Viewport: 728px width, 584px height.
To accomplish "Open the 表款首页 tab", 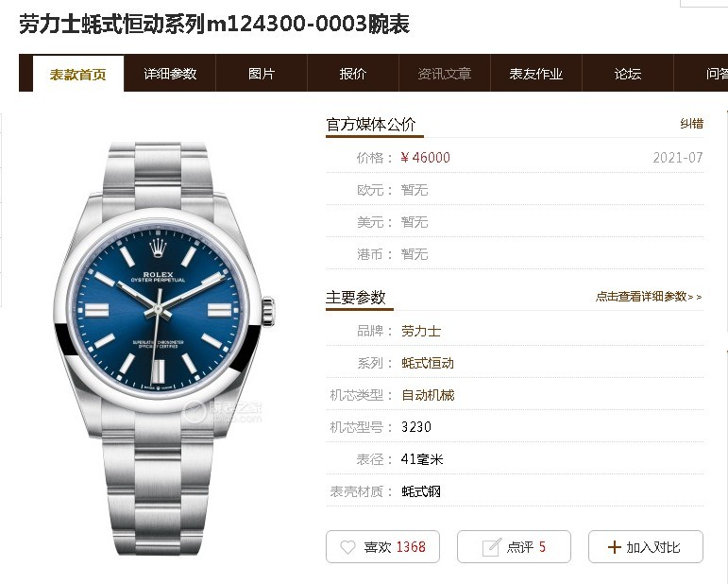I will [78, 74].
